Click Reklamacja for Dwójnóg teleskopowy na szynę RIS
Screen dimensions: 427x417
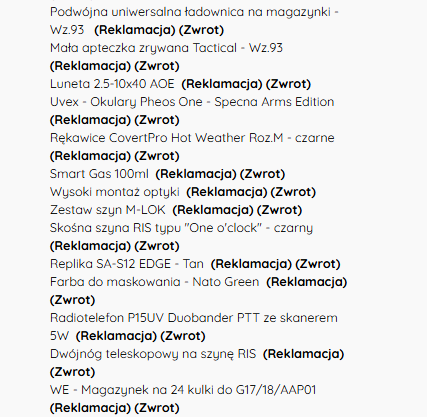[x=304, y=354]
